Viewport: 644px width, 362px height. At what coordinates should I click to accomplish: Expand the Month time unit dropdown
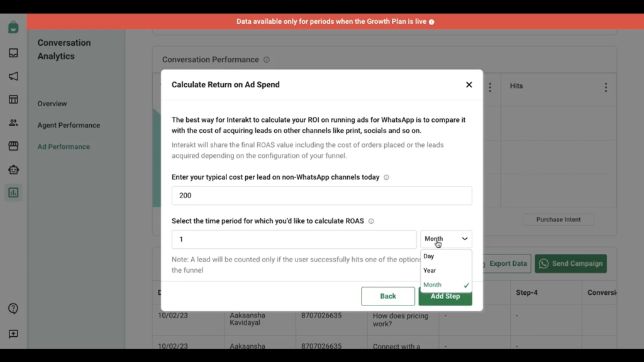coord(446,239)
